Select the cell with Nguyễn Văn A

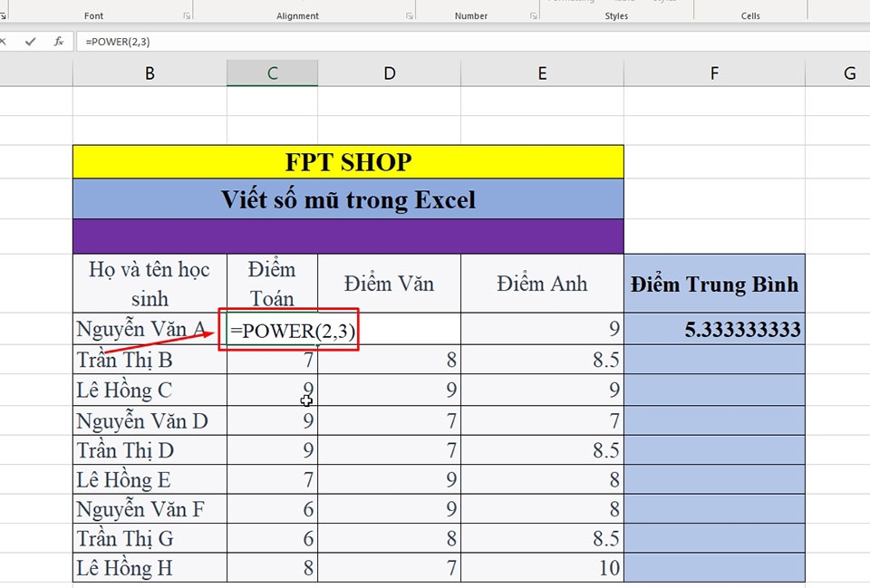click(x=149, y=329)
